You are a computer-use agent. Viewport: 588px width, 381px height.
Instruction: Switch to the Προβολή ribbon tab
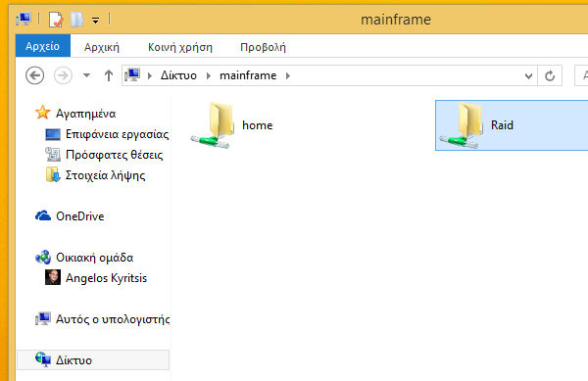click(263, 47)
